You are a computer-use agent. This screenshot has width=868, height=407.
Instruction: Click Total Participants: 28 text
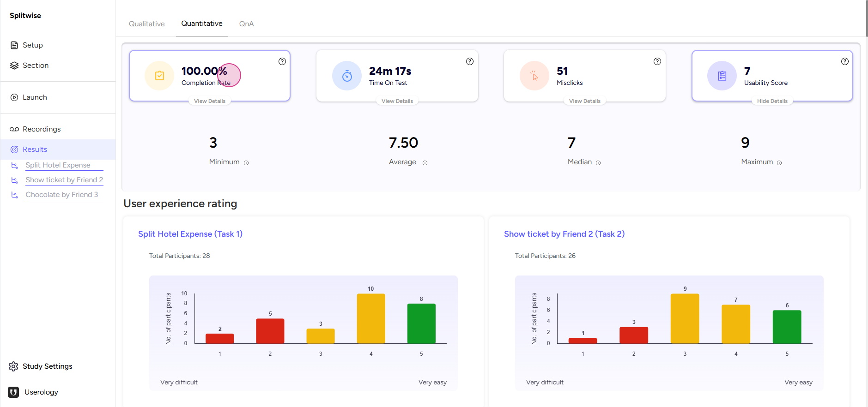pyautogui.click(x=180, y=256)
